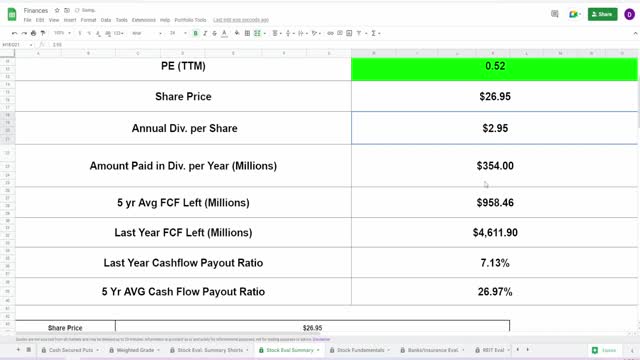This screenshot has width=640, height=360.
Task: Open the Format menu
Action: tap(88, 20)
